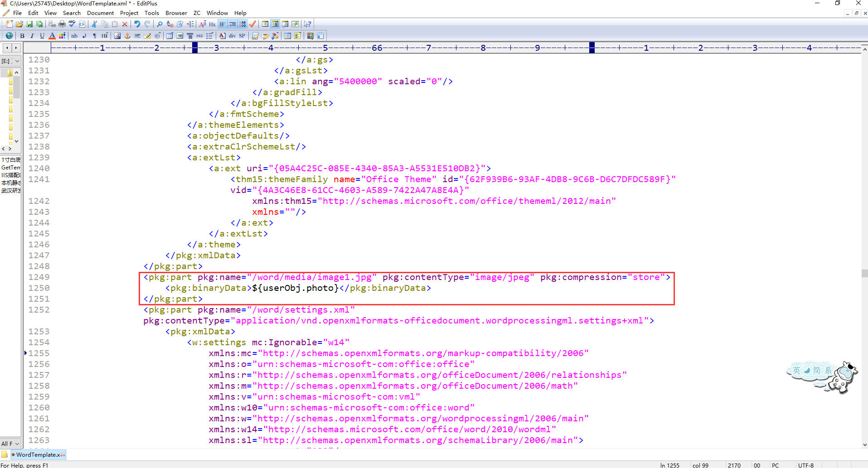
Task: Open the All Files filter dropdown
Action: coord(10,443)
